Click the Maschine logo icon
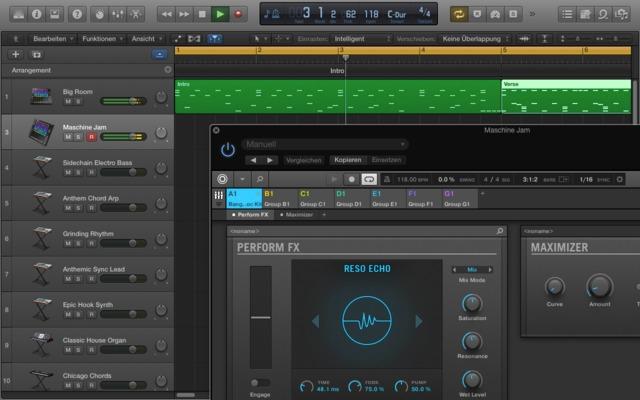The height and width of the screenshot is (400, 640). coord(222,179)
